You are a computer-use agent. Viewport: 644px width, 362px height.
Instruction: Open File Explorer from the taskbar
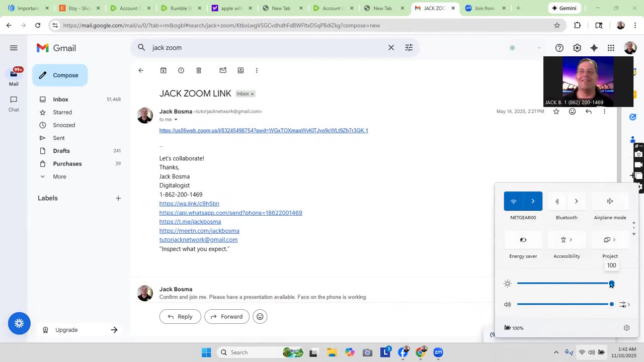tap(331, 352)
